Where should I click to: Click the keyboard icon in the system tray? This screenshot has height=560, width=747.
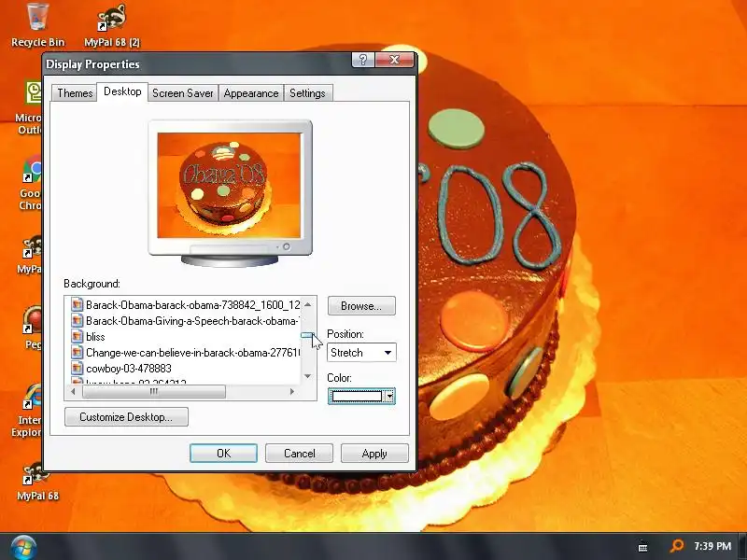click(x=642, y=547)
